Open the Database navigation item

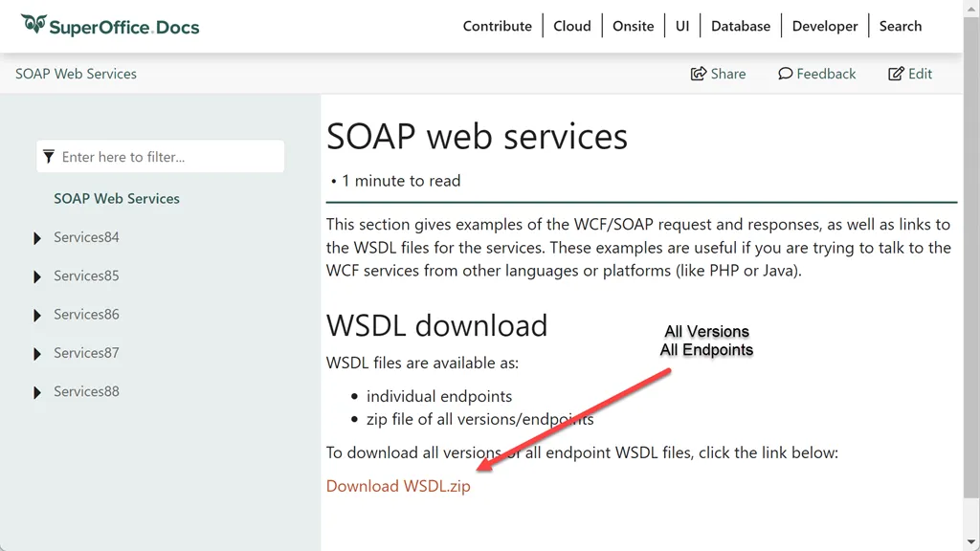[740, 26]
